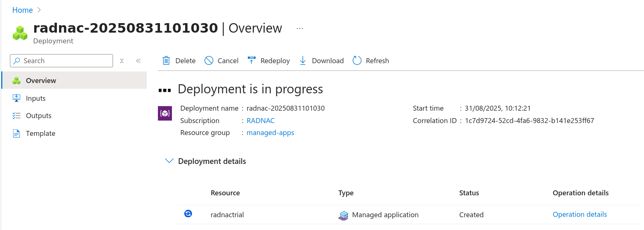
Task: Click the Status column header
Action: point(469,193)
